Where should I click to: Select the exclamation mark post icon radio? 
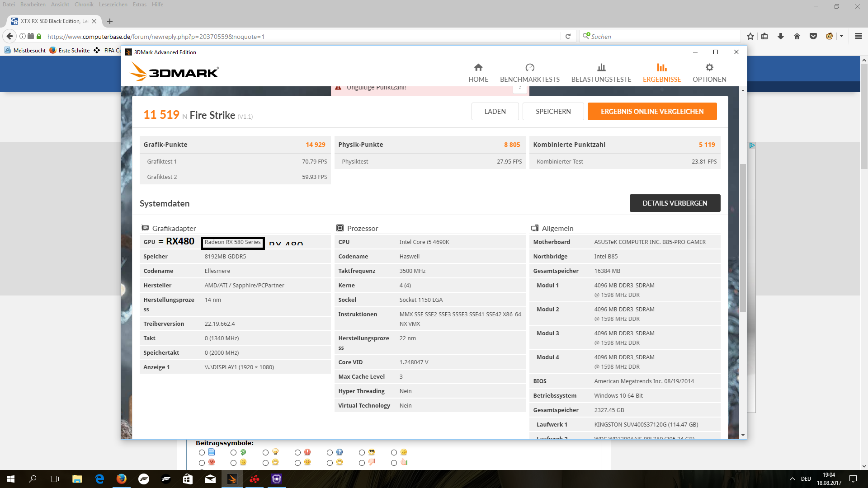point(297,452)
